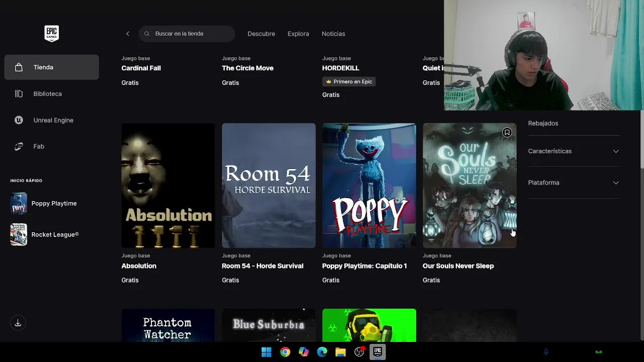Viewport: 644px width, 362px height.
Task: Click the Poppy Playtime cover art
Action: pyautogui.click(x=369, y=186)
